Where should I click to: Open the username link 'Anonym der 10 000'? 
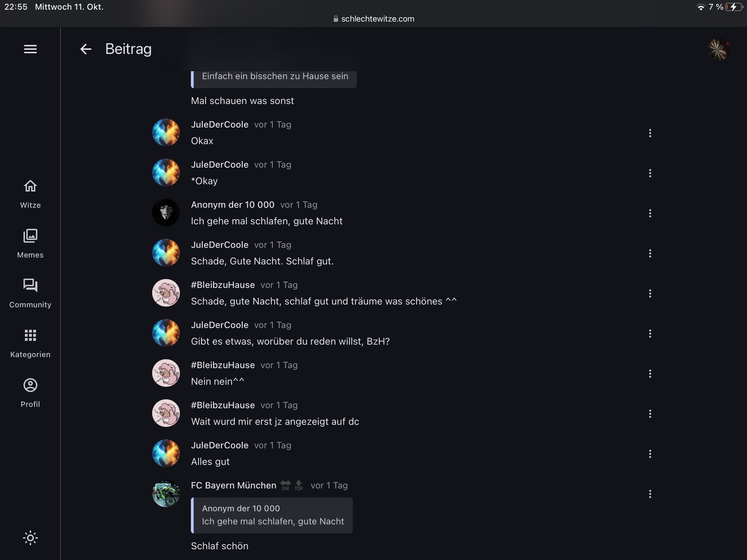[x=233, y=205]
